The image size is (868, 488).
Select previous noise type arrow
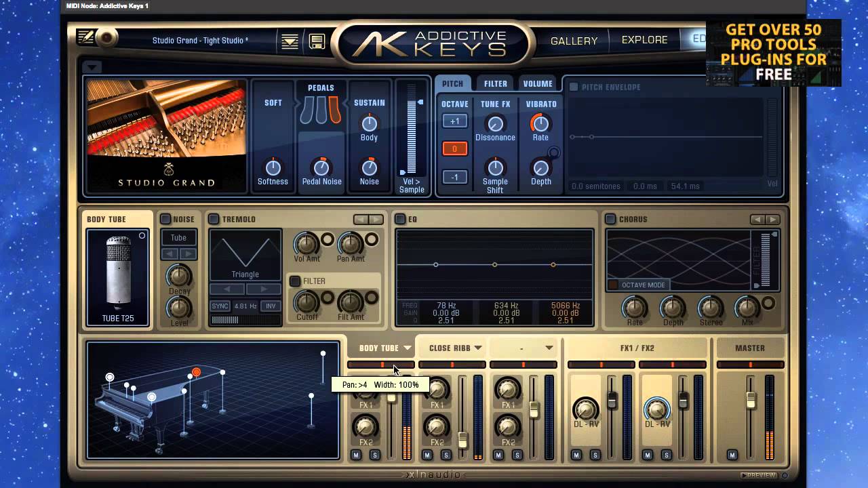(170, 253)
